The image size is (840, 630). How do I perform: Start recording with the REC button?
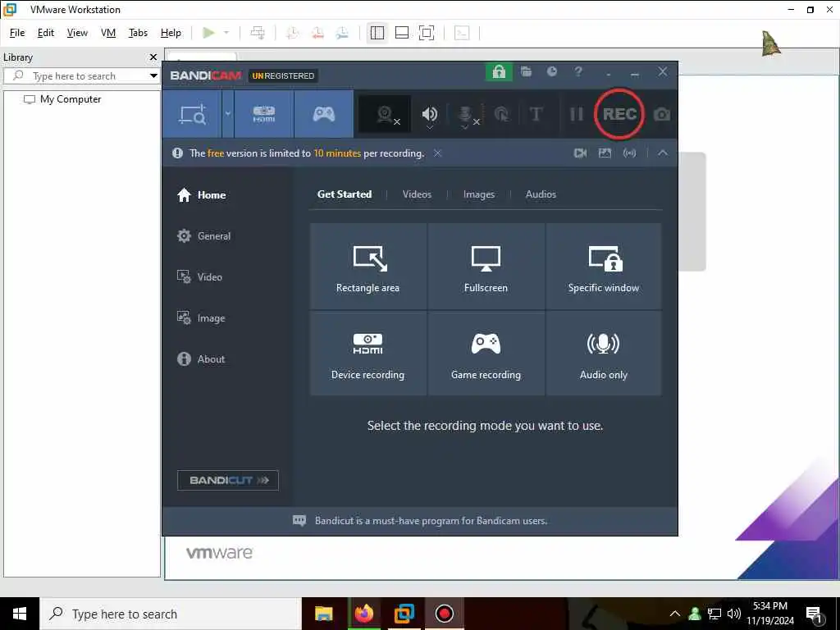click(x=619, y=114)
